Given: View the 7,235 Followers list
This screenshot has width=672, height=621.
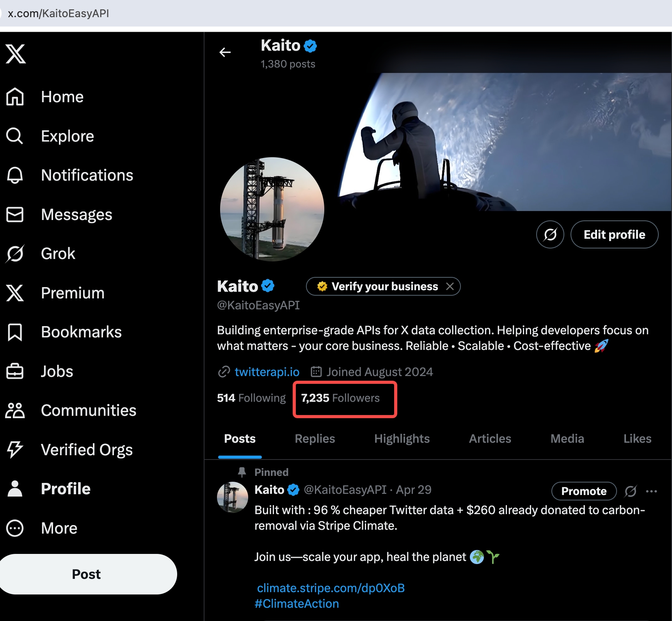Looking at the screenshot, I should pos(340,398).
